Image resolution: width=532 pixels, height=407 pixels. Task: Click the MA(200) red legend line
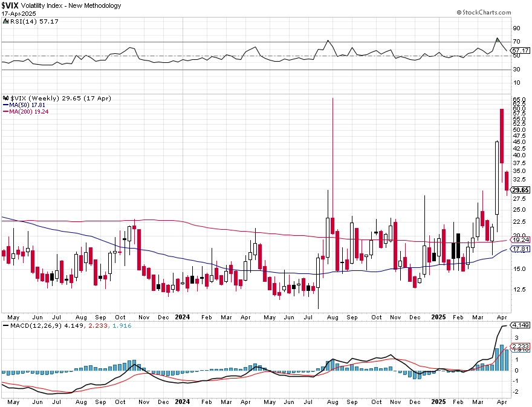tap(5, 112)
